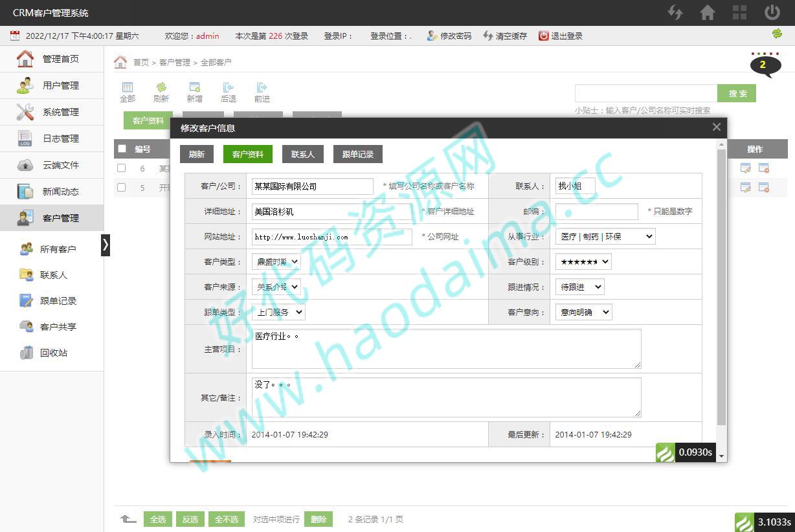Click 全选 button at bottom
The width and height of the screenshot is (795, 532).
pos(158,519)
